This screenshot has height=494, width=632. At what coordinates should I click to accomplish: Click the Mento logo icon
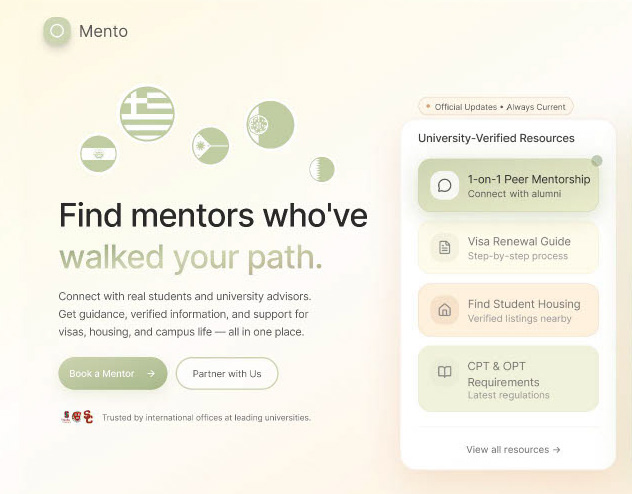point(57,31)
